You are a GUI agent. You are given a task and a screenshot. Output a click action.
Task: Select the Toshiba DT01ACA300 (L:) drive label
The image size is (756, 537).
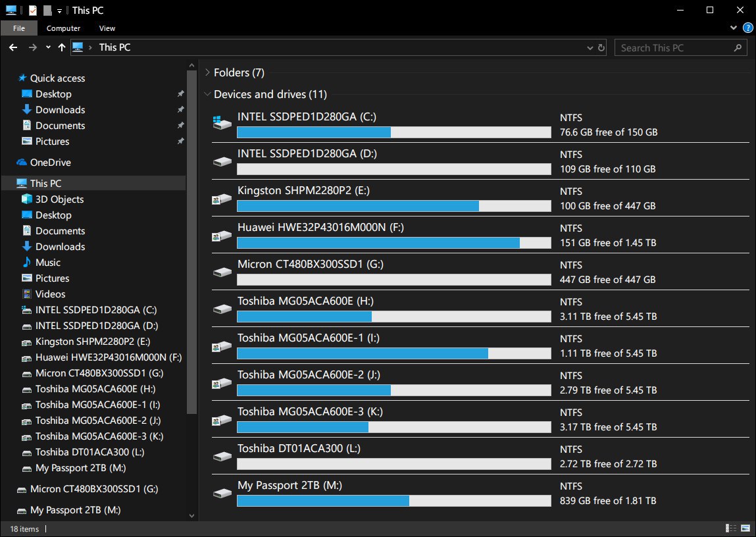[299, 449]
